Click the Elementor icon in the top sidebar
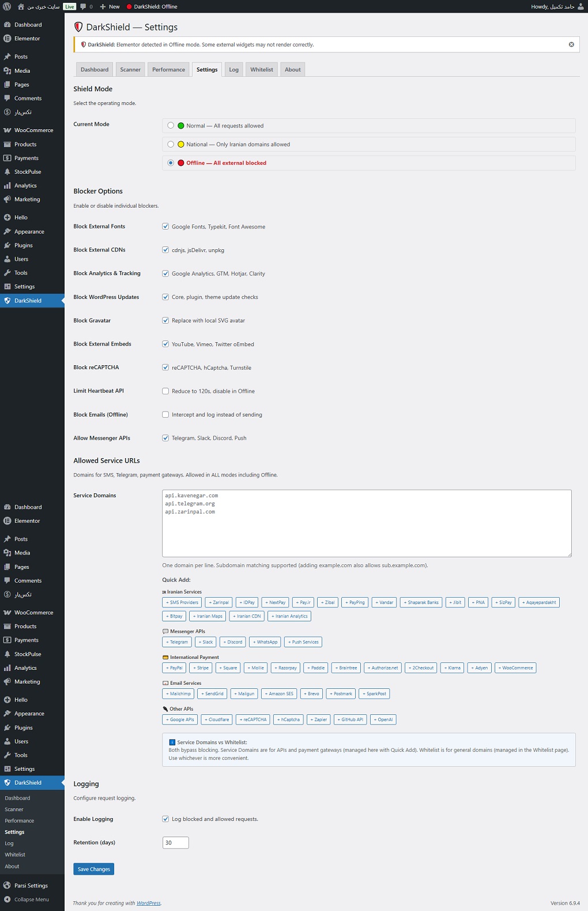This screenshot has height=911, width=588. (7, 39)
